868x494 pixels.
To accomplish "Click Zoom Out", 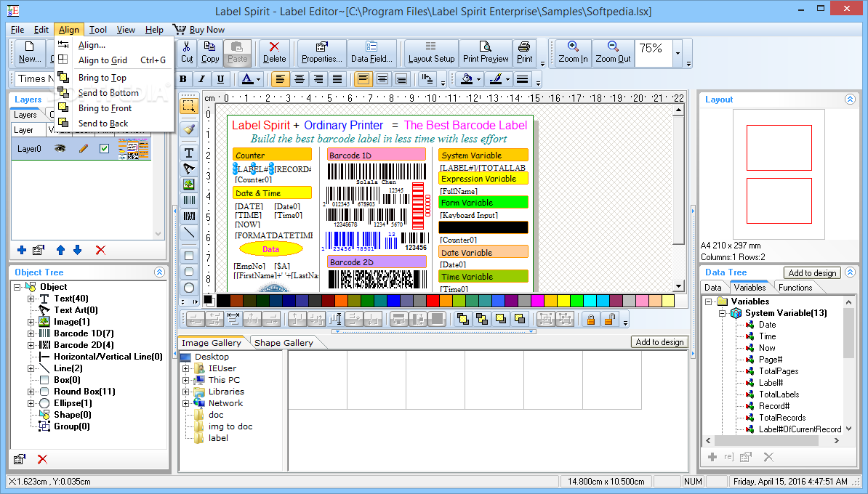I will pyautogui.click(x=613, y=52).
